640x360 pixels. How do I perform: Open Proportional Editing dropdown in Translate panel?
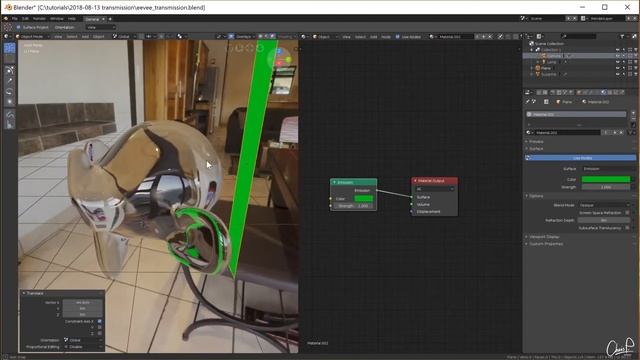(x=83, y=347)
